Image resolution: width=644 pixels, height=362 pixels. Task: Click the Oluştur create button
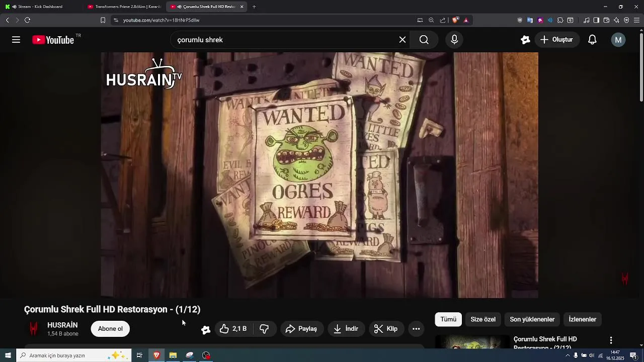pyautogui.click(x=556, y=40)
